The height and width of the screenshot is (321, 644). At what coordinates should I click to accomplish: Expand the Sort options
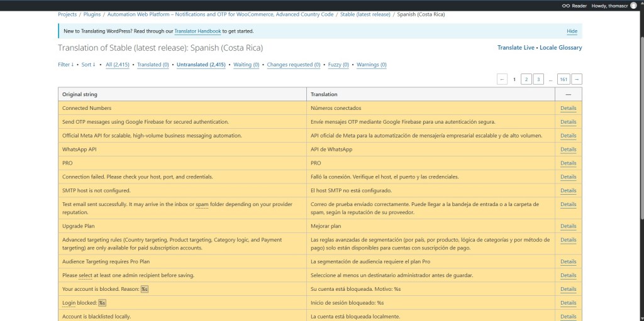[x=88, y=65]
